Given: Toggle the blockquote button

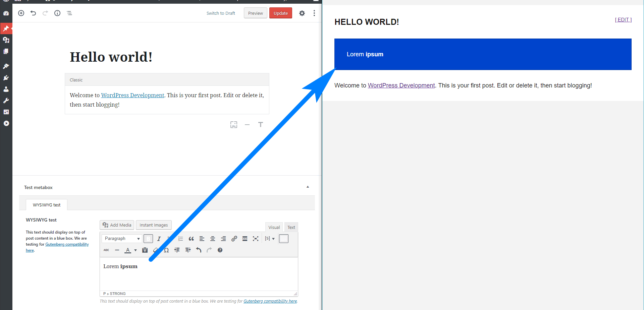Looking at the screenshot, I should pyautogui.click(x=191, y=239).
